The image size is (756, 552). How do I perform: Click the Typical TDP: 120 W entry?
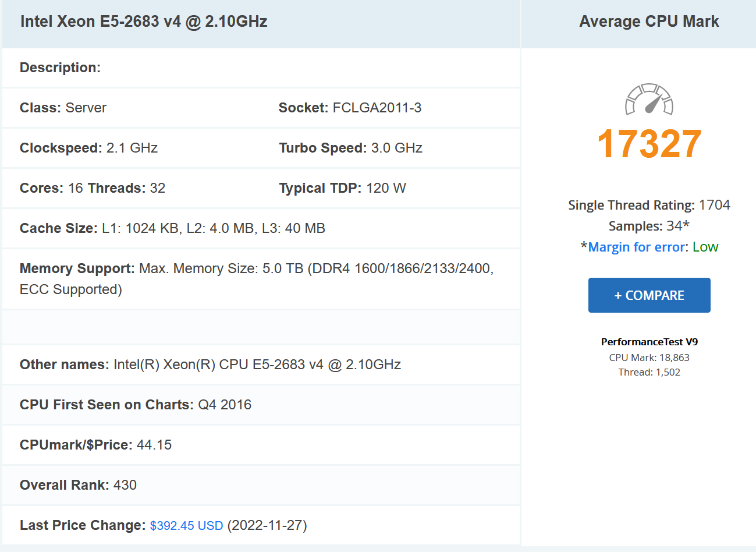pyautogui.click(x=342, y=188)
